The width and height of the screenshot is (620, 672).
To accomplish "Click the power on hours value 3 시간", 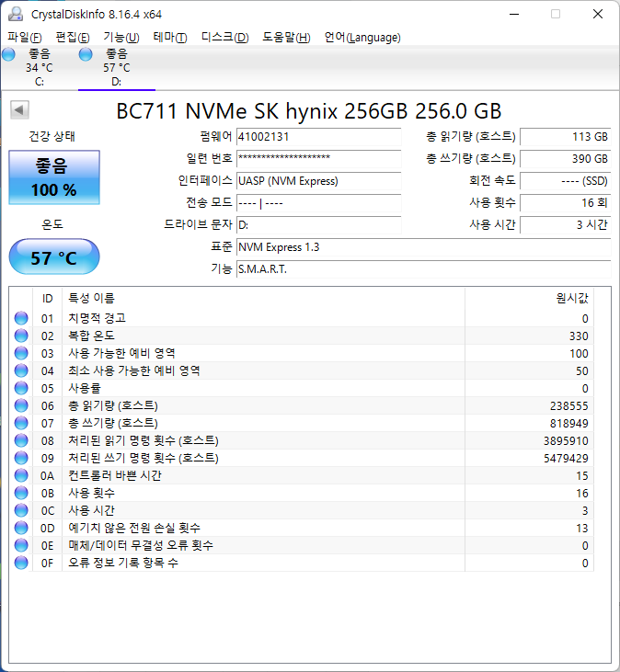I will (x=566, y=224).
